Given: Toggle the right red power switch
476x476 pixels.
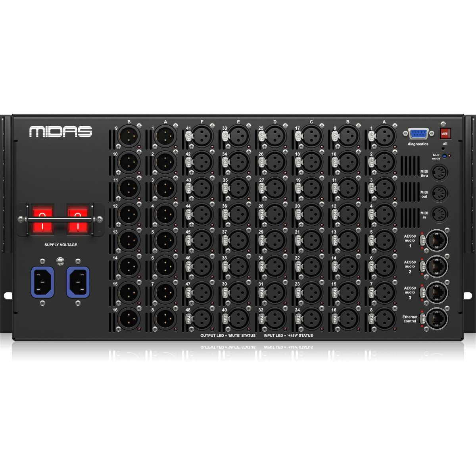Looking at the screenshot, I should pyautogui.click(x=77, y=219).
